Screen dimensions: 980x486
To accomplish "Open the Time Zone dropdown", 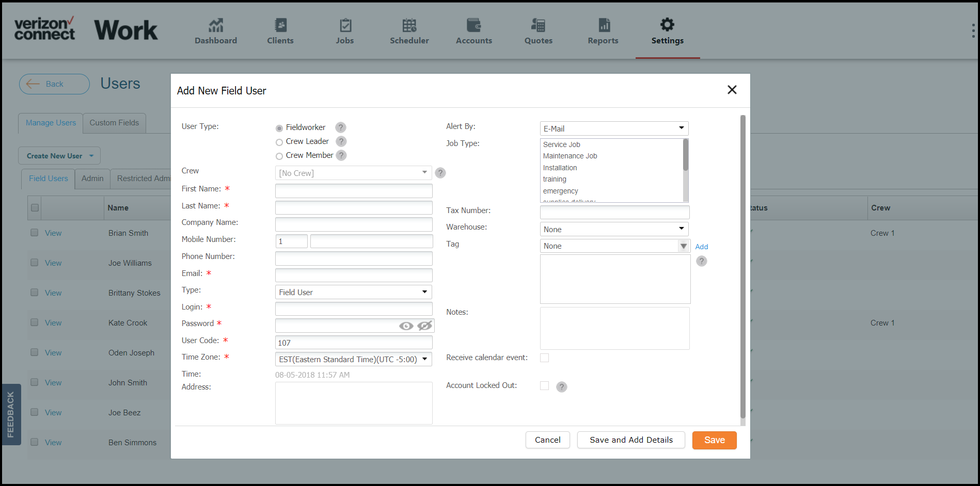I will pyautogui.click(x=354, y=359).
